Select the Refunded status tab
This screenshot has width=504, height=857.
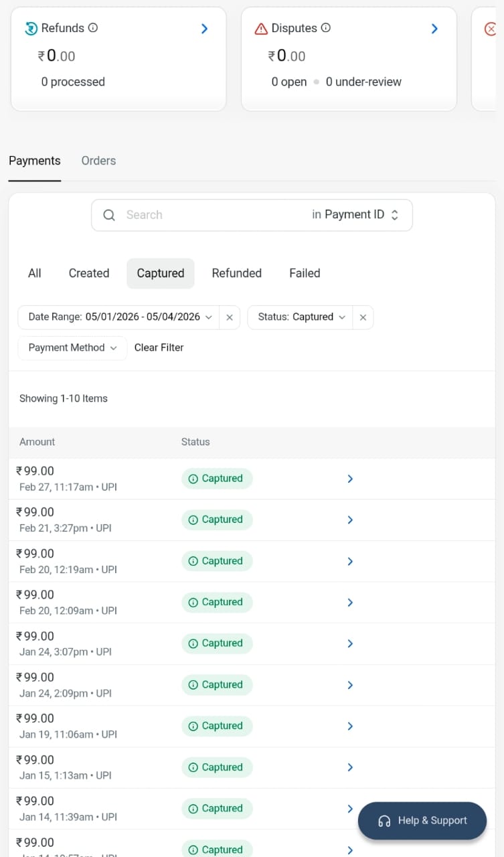tap(236, 273)
